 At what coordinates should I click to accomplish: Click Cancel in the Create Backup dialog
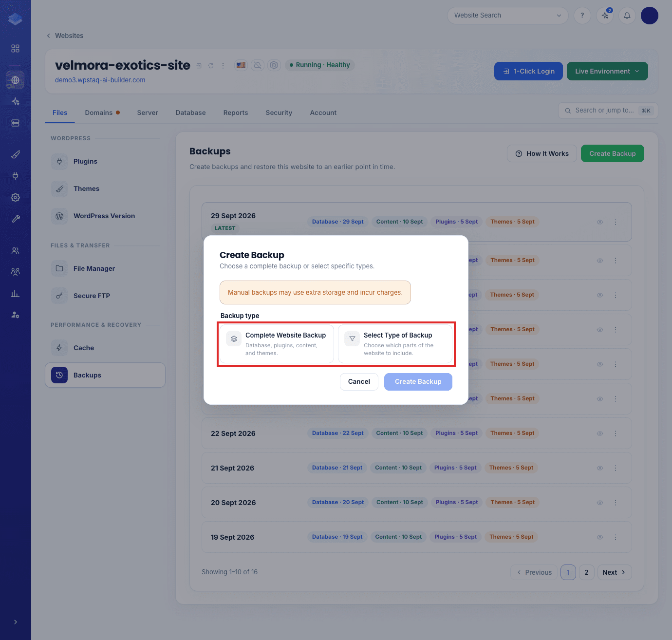(x=359, y=382)
